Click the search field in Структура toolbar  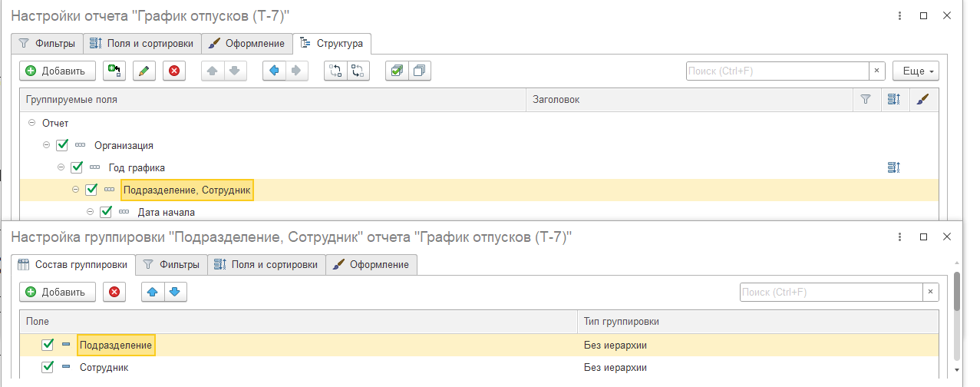click(777, 71)
